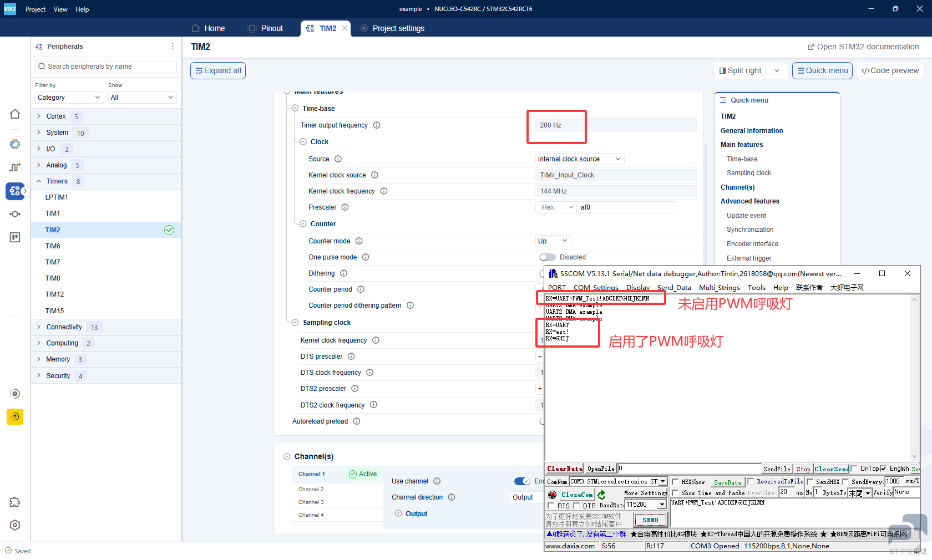Open Peripherals panel three-dot menu

[x=173, y=47]
